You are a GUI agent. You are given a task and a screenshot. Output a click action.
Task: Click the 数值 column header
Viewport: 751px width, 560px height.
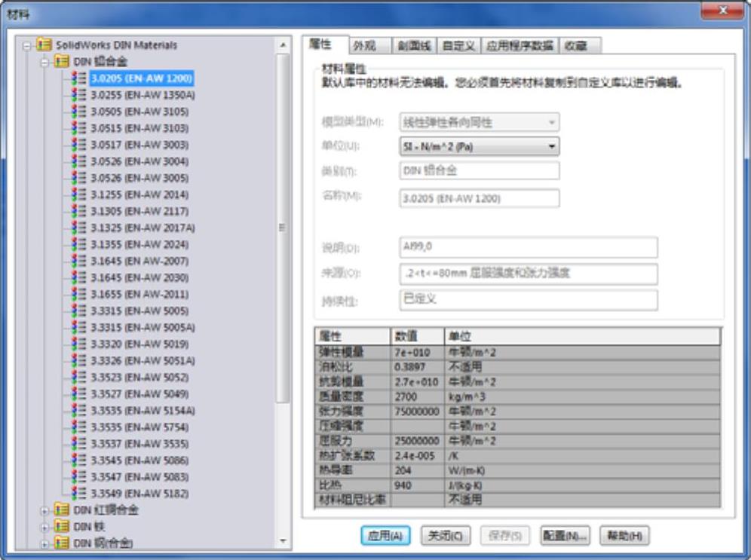(x=417, y=336)
